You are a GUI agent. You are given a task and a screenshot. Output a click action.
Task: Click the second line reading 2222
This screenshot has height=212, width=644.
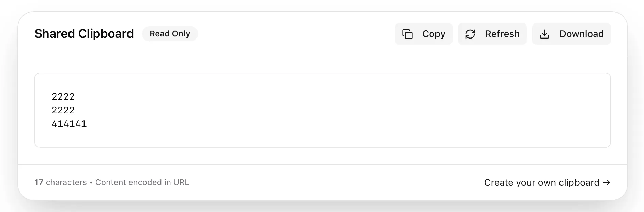point(63,110)
